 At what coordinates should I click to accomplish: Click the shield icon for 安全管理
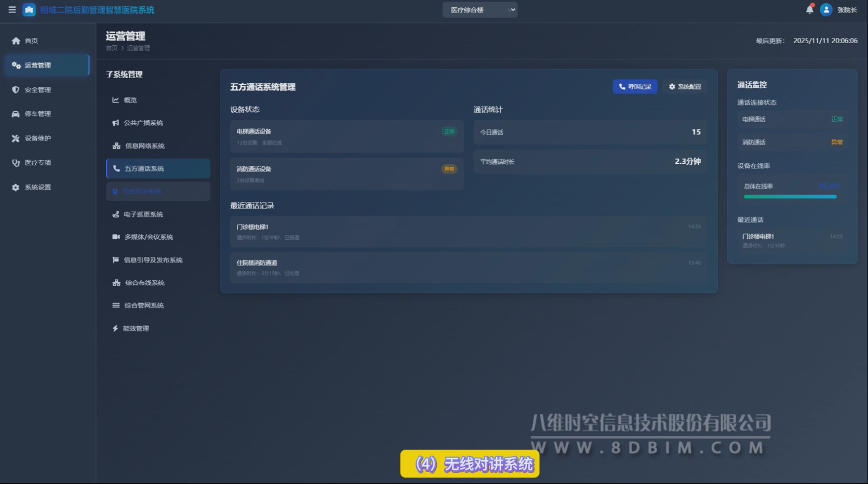coord(16,89)
